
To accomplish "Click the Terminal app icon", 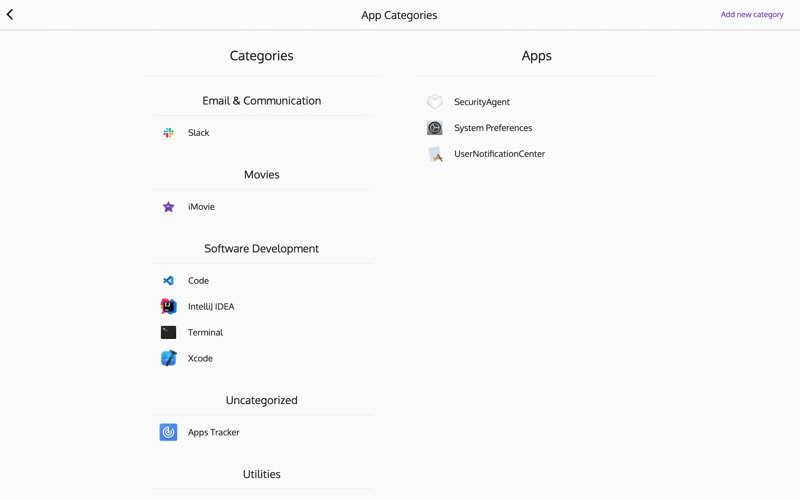I will point(168,333).
